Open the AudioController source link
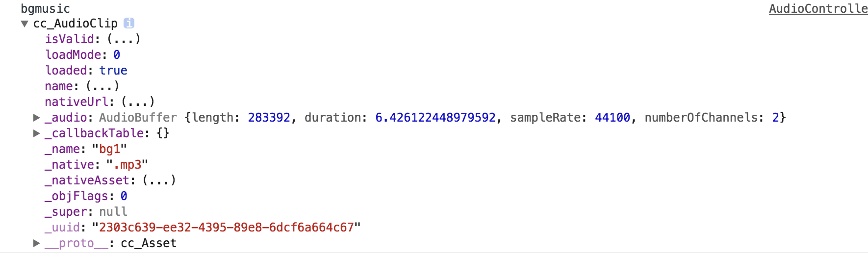This screenshot has width=868, height=256. tap(817, 9)
